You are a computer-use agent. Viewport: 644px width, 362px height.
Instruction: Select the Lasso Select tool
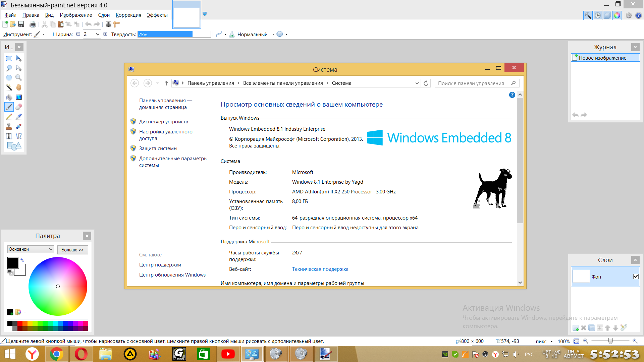9,68
